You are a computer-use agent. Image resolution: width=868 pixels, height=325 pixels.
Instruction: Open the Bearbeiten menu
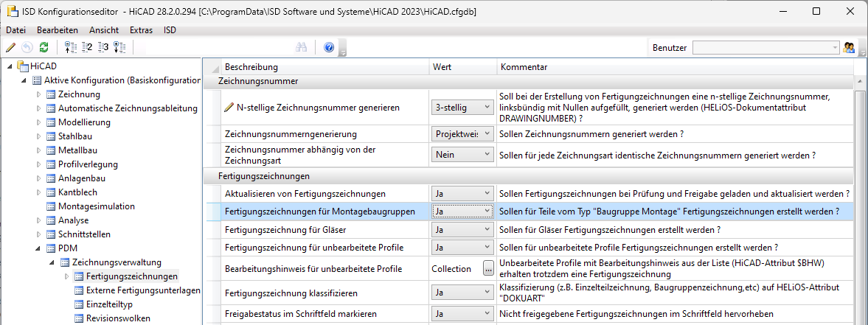57,30
